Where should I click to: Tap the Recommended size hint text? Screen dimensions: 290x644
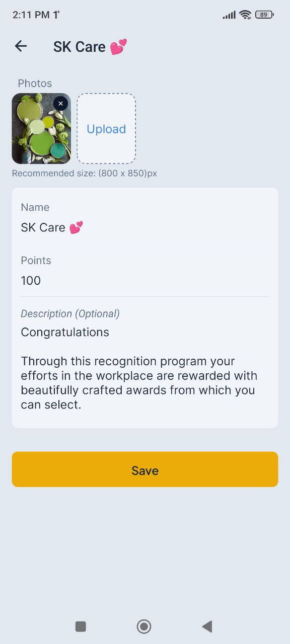click(85, 173)
